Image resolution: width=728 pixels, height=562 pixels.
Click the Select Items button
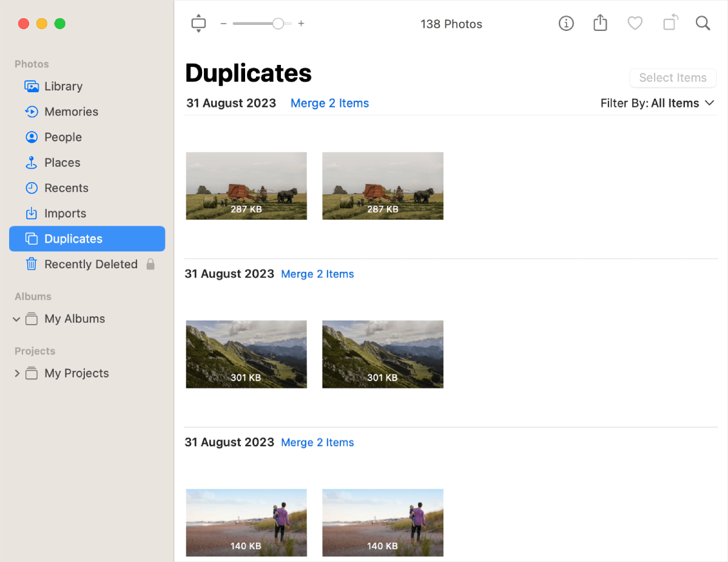(673, 78)
